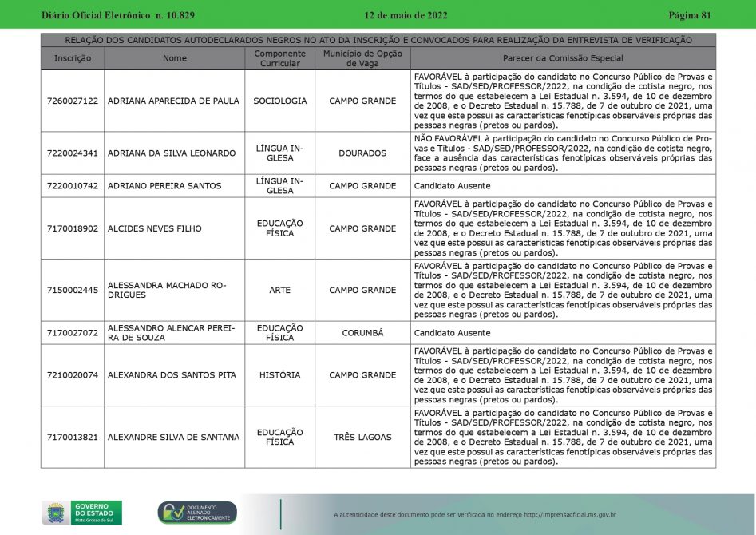Select the Nome column header

174,58
